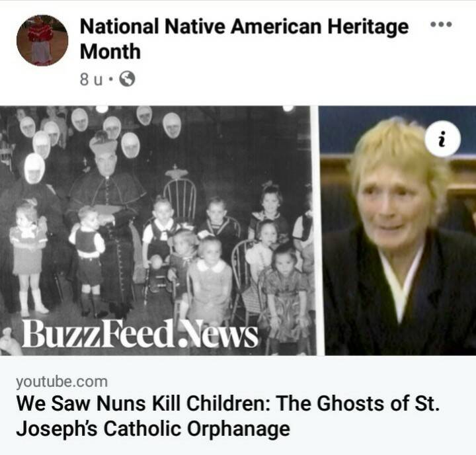Open "We Saw Nuns Kill Children" video link
476x455 pixels.
pos(228,416)
